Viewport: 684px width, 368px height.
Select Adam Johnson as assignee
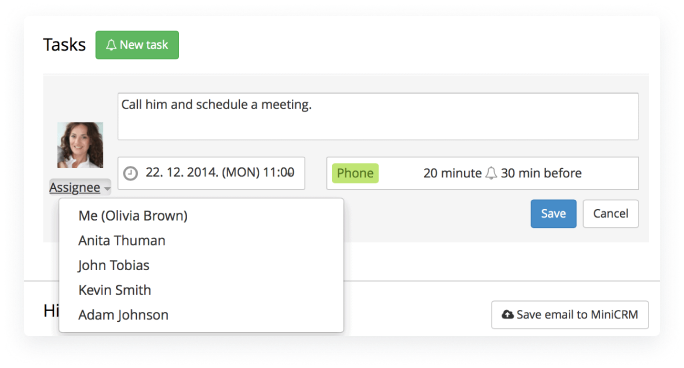pos(123,315)
